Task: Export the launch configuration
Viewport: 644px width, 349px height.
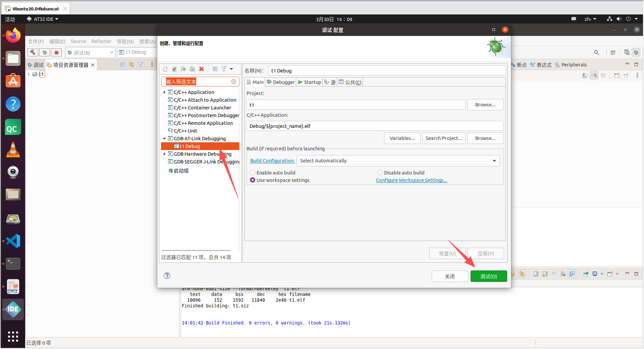Action: pos(183,69)
